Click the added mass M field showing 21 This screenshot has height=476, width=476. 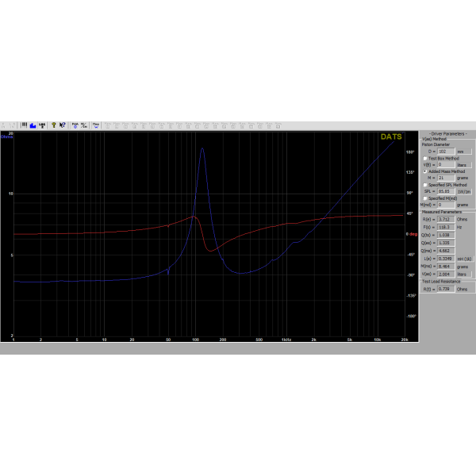[444, 178]
